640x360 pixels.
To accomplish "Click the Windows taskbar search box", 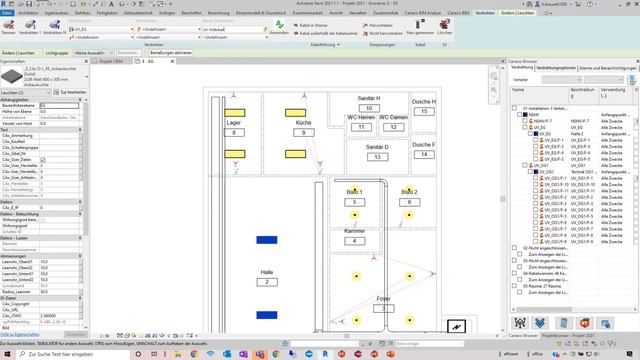I will (73, 354).
